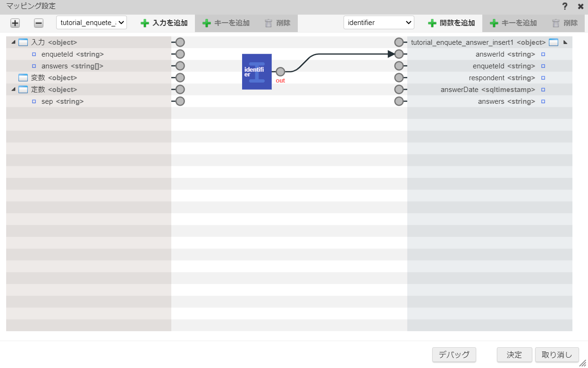Viewport: 588px width, 368px height.
Task: Select the sep string constant row
Action: pos(89,101)
